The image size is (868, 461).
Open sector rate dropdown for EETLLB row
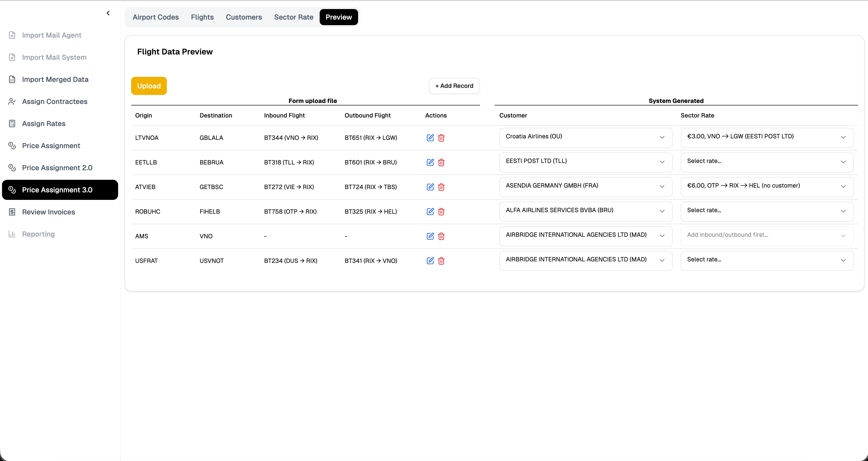(x=766, y=162)
